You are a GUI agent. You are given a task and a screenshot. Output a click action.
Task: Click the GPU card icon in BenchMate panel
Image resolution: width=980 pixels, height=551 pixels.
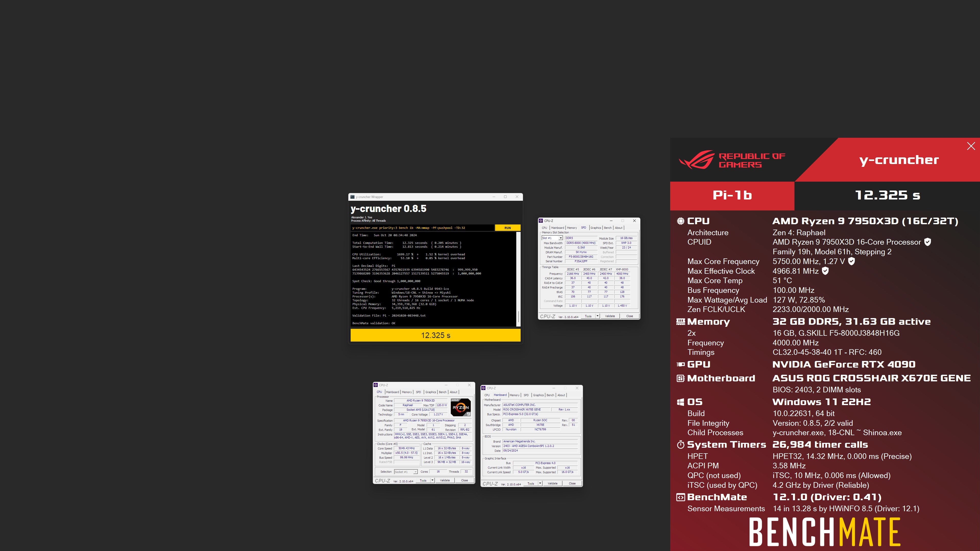click(x=681, y=364)
